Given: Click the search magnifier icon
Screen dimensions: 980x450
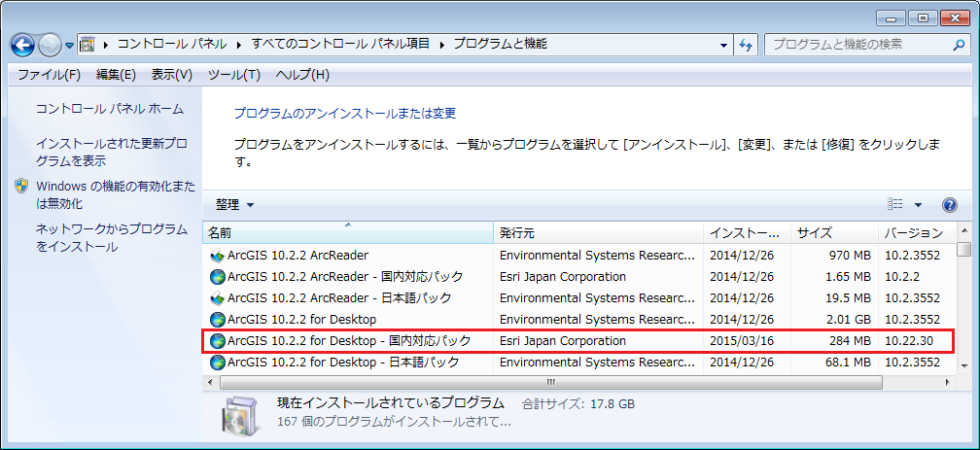Looking at the screenshot, I should pyautogui.click(x=959, y=45).
